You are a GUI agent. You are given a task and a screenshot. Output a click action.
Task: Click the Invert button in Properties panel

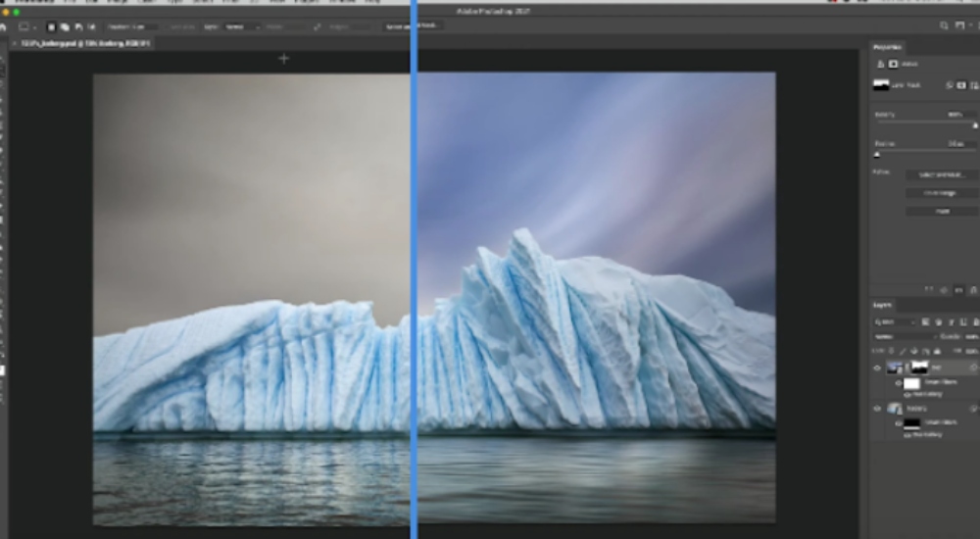(941, 211)
